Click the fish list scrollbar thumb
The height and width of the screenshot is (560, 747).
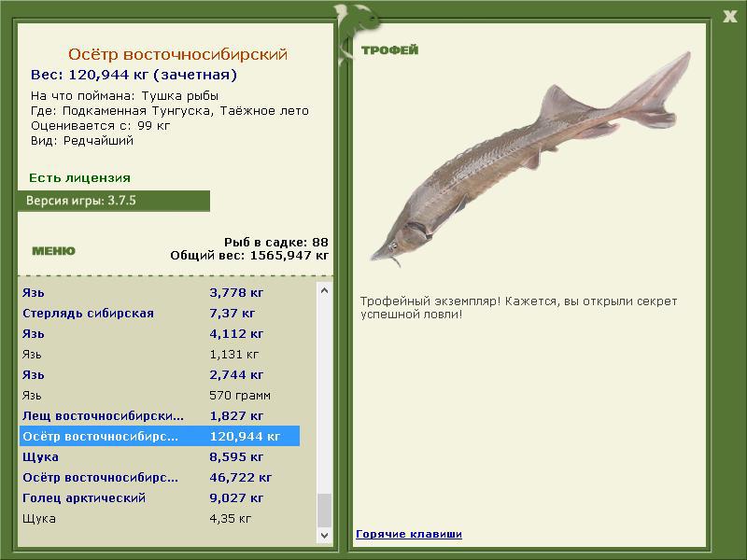tap(324, 511)
